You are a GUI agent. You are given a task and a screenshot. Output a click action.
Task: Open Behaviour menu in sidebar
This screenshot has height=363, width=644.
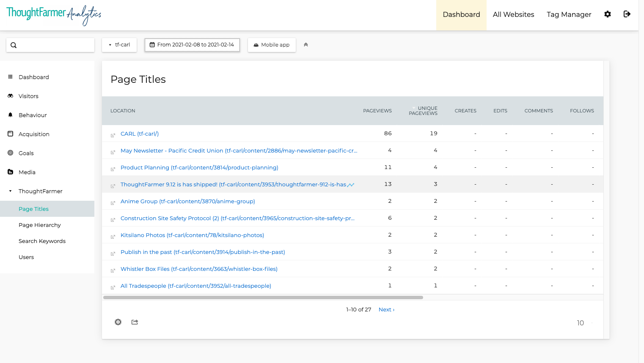[x=33, y=115]
